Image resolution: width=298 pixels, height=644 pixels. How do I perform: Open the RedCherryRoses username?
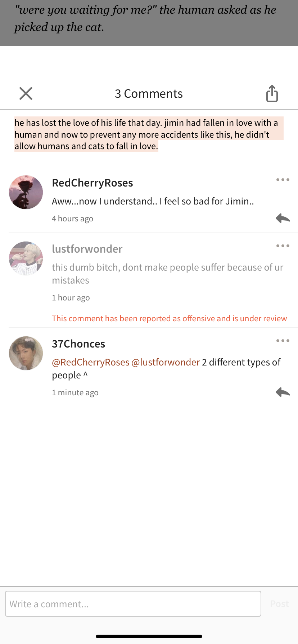(x=92, y=183)
